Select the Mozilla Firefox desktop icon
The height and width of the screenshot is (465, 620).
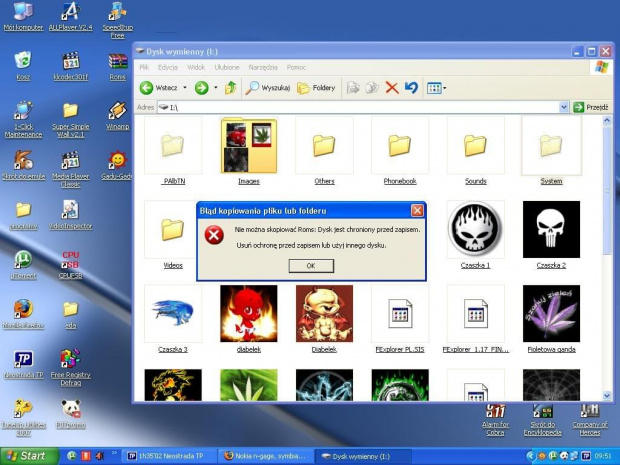coord(22,308)
